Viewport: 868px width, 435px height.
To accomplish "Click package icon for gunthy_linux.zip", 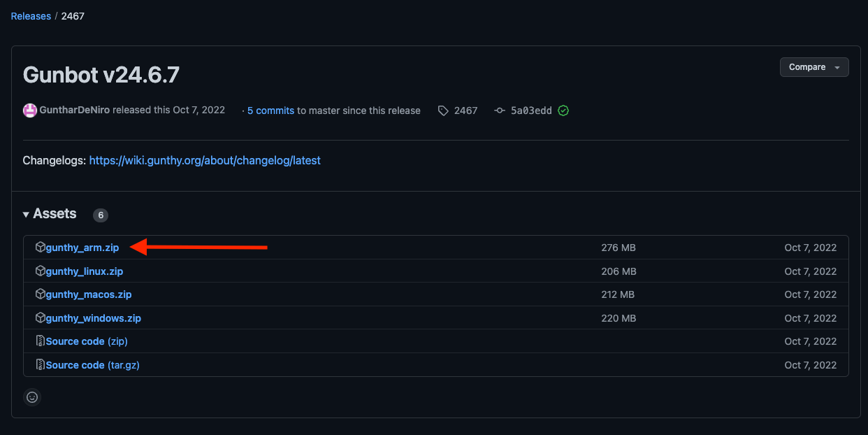I will [x=41, y=271].
